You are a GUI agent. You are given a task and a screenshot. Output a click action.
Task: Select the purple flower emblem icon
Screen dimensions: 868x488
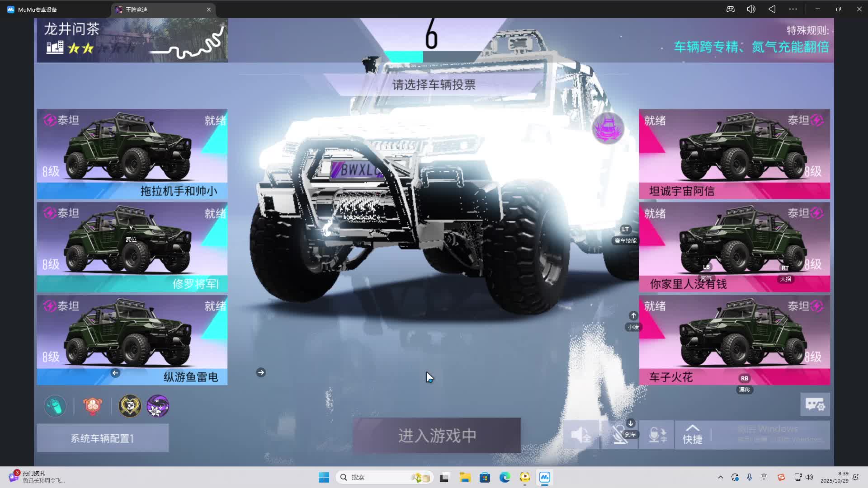click(x=158, y=406)
